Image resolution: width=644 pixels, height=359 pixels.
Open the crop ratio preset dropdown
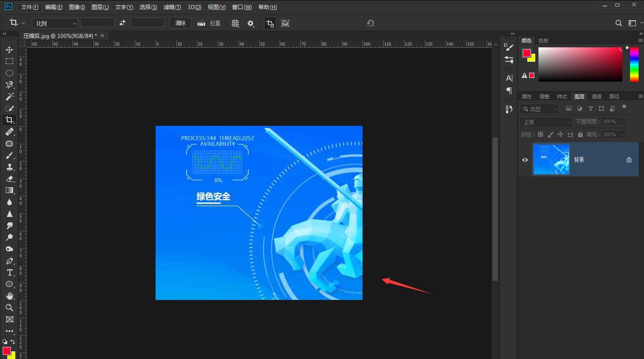54,23
